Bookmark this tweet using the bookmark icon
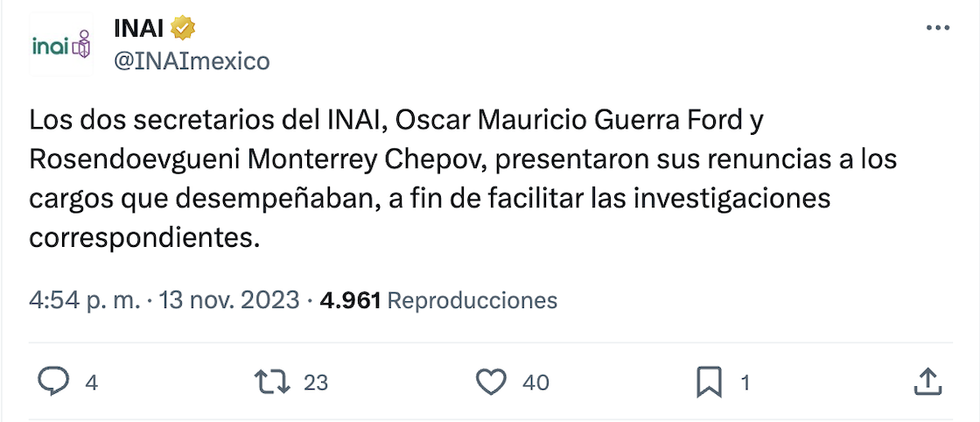 click(x=709, y=382)
